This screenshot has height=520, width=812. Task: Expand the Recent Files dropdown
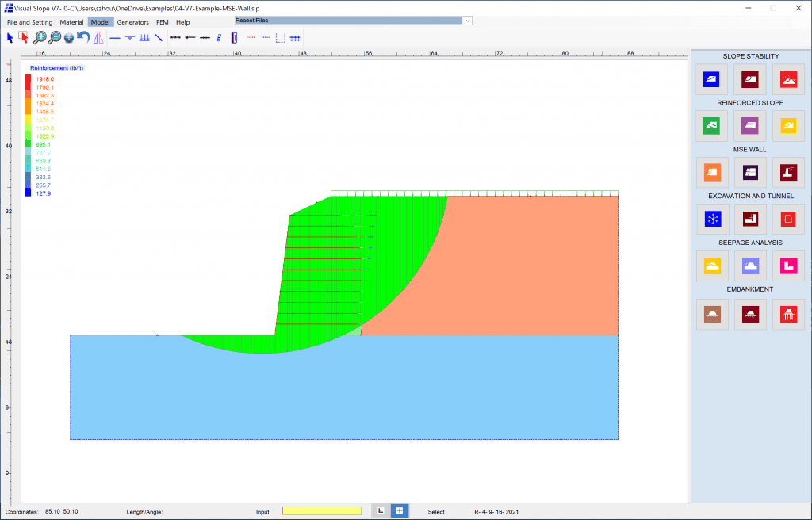[x=468, y=21]
